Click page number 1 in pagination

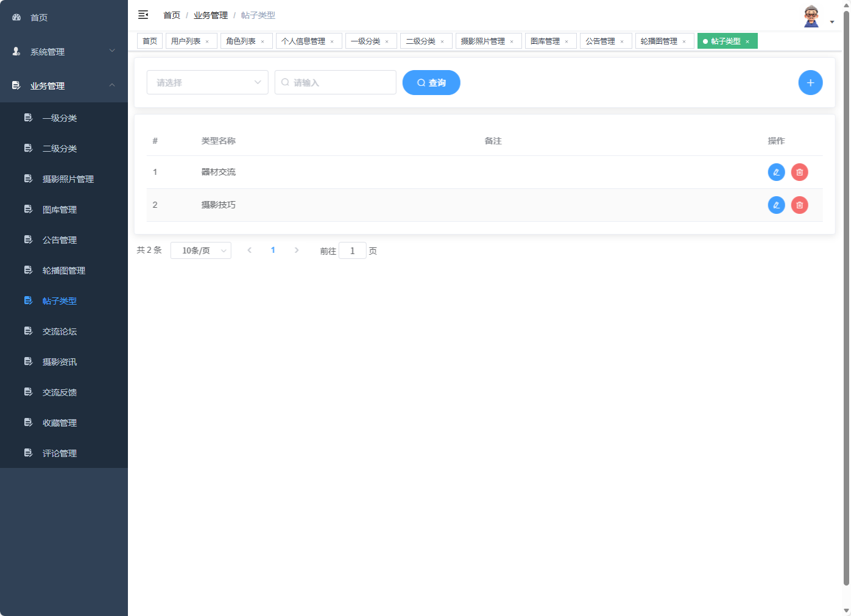click(273, 250)
